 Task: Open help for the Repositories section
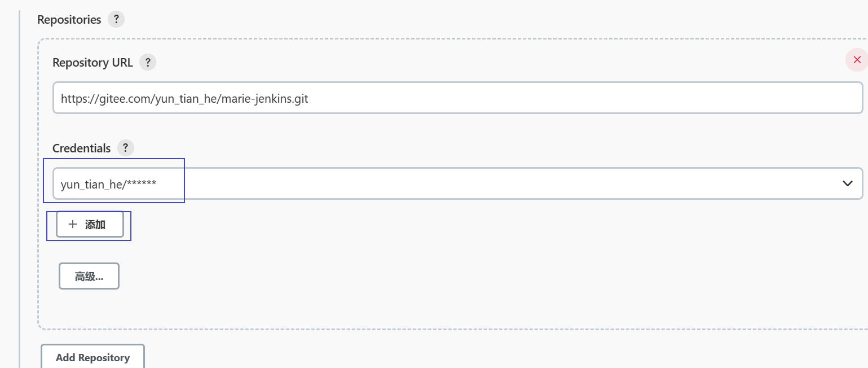point(116,19)
